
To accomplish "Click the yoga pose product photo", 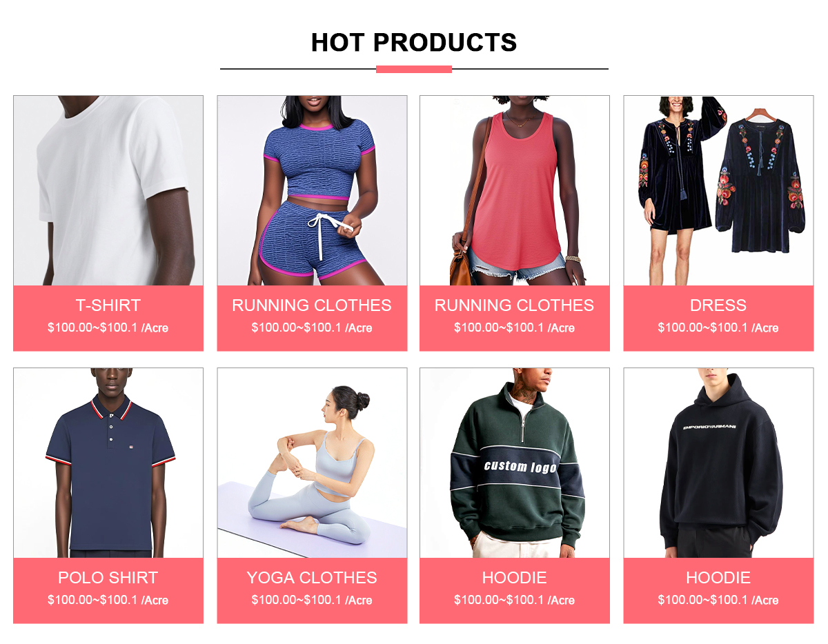I will 312,463.
